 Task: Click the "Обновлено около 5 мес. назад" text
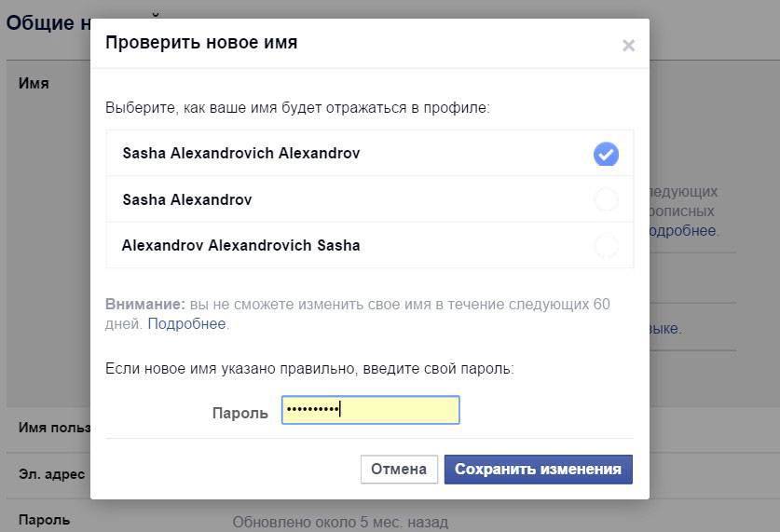pyautogui.click(x=340, y=522)
